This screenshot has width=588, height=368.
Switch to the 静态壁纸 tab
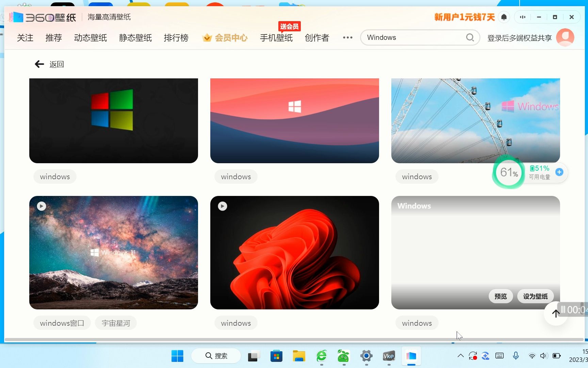[x=135, y=37]
